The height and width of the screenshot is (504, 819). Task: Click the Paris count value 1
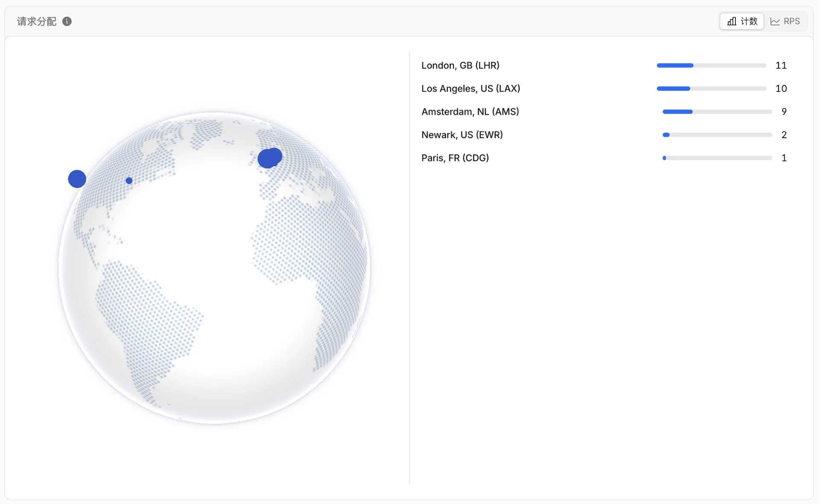pos(784,158)
